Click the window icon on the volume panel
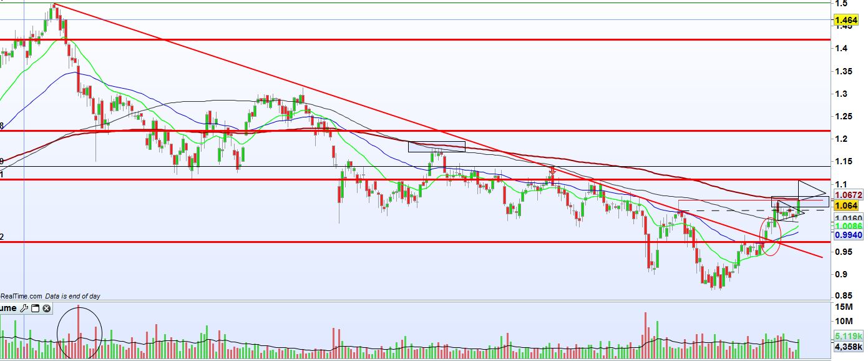 [35, 308]
